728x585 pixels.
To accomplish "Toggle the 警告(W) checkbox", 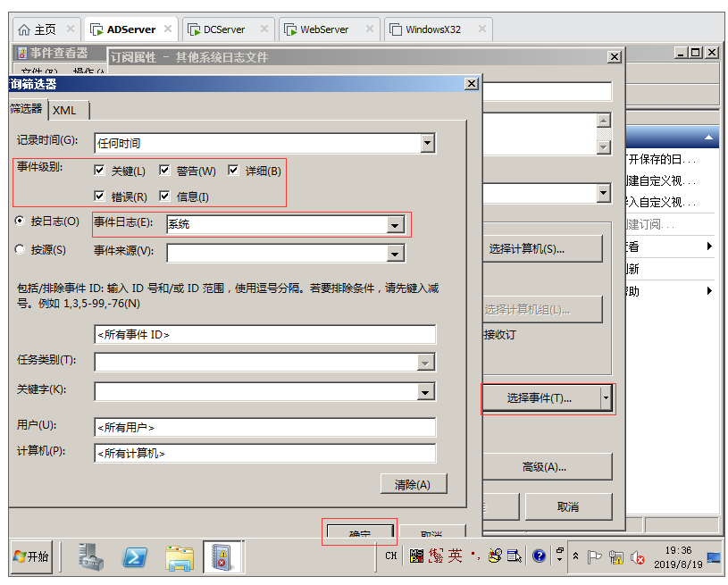I will point(165,171).
